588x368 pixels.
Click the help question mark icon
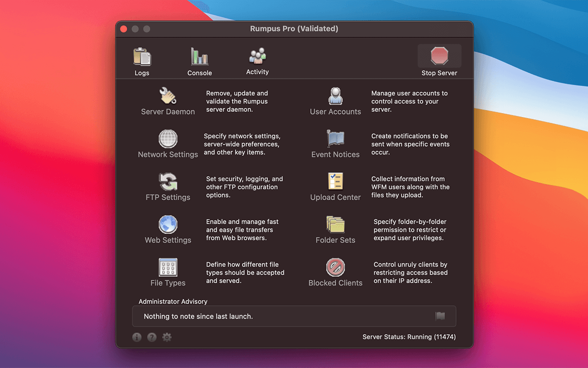[x=152, y=337]
